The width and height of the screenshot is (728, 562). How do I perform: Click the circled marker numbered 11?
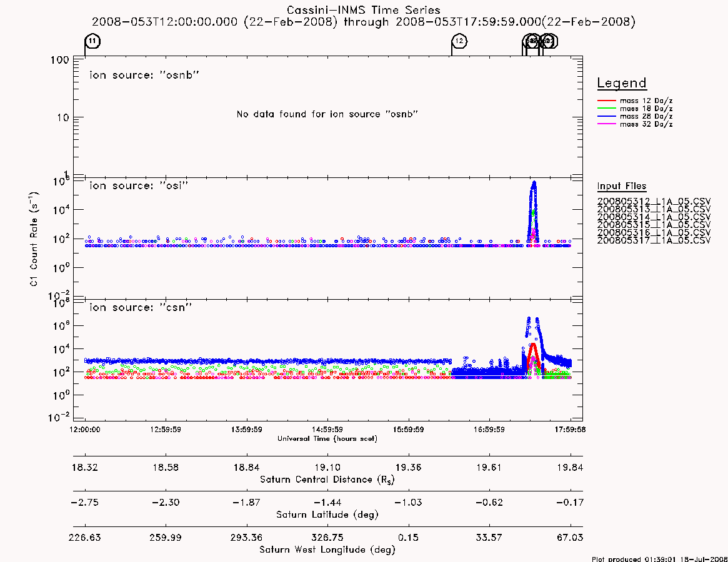tap(93, 41)
